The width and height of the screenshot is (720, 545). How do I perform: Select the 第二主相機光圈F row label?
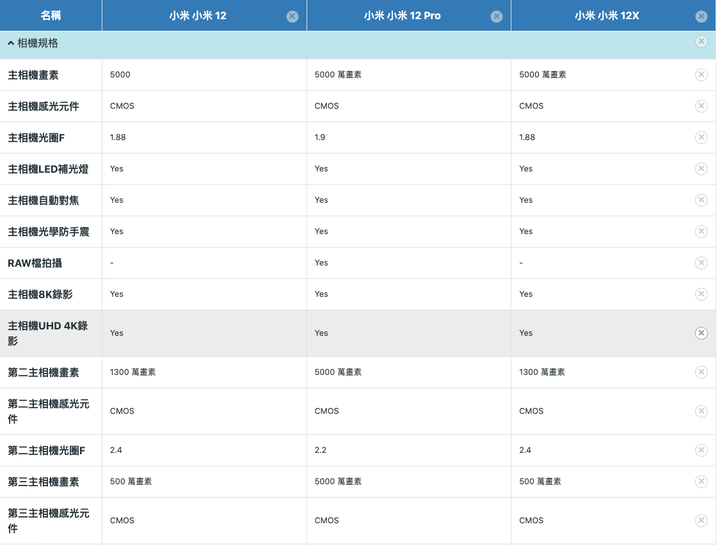coord(46,450)
